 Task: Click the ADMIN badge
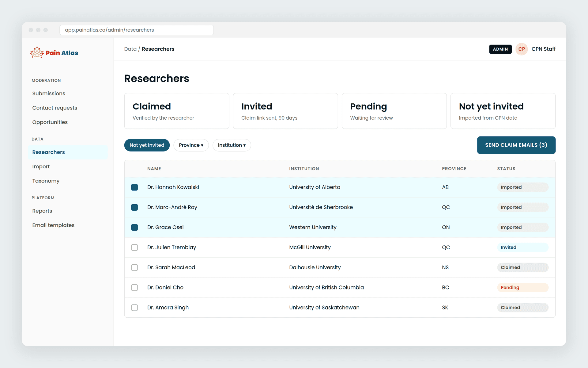(500, 49)
